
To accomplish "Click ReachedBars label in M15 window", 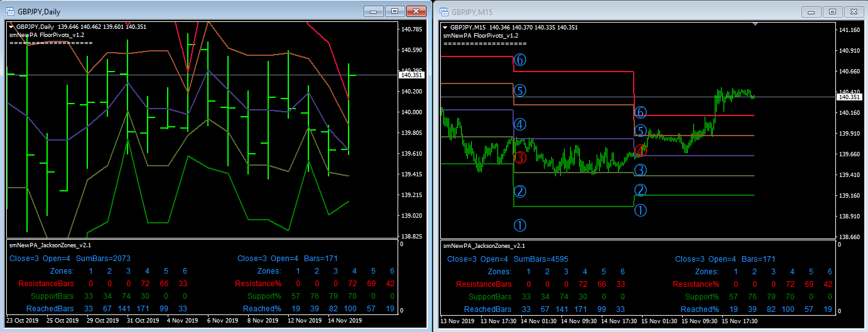I will 489,309.
